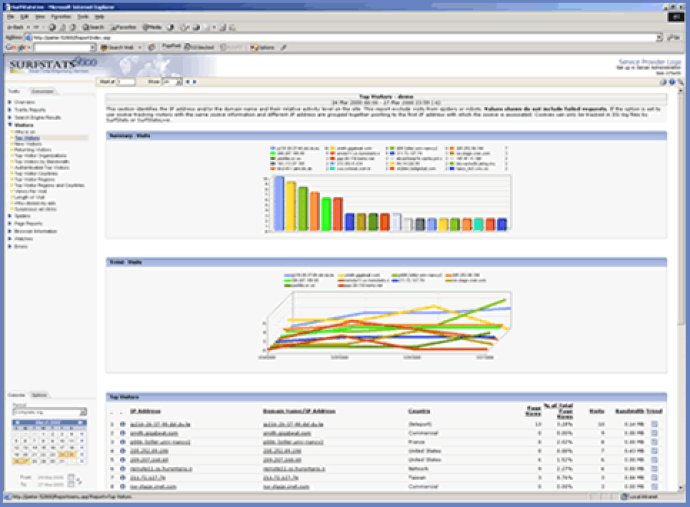Expand the Errors tree node at the list bottom
The width and height of the screenshot is (690, 507).
click(10, 246)
